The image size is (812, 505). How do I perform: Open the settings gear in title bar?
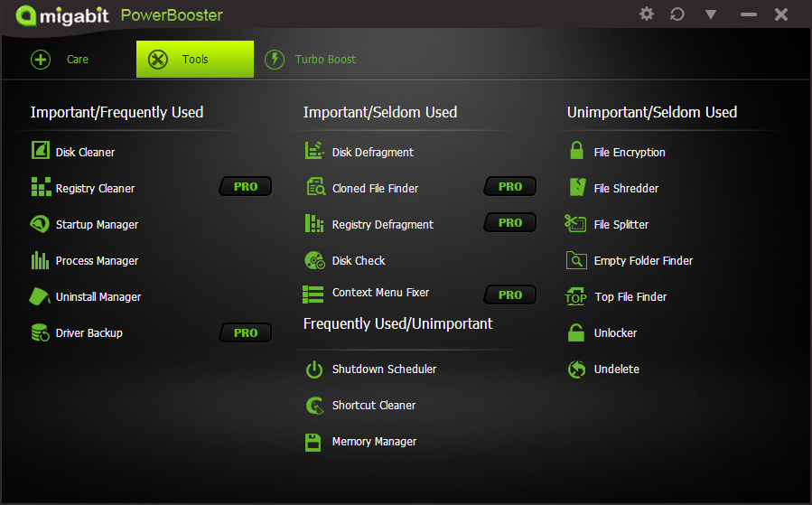[x=647, y=14]
